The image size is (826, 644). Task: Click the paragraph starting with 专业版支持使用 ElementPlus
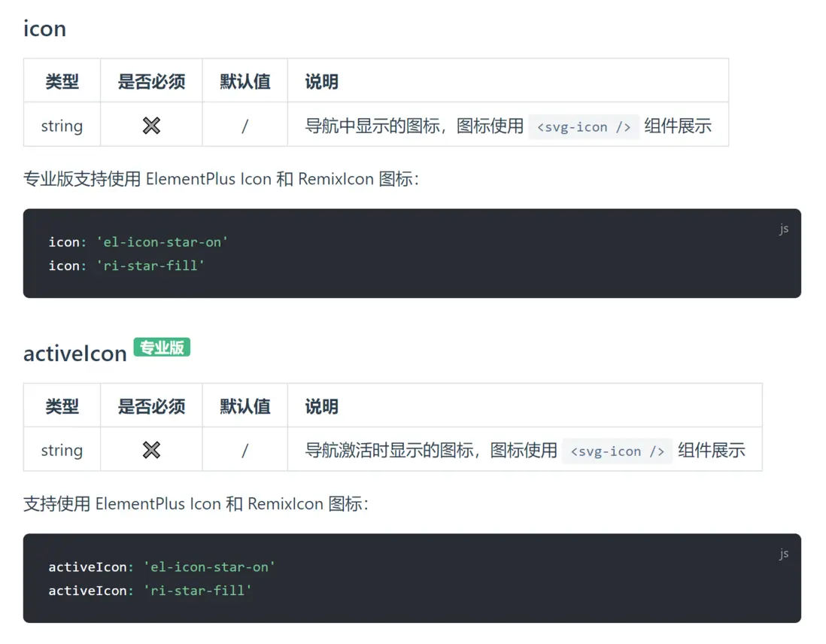221,179
